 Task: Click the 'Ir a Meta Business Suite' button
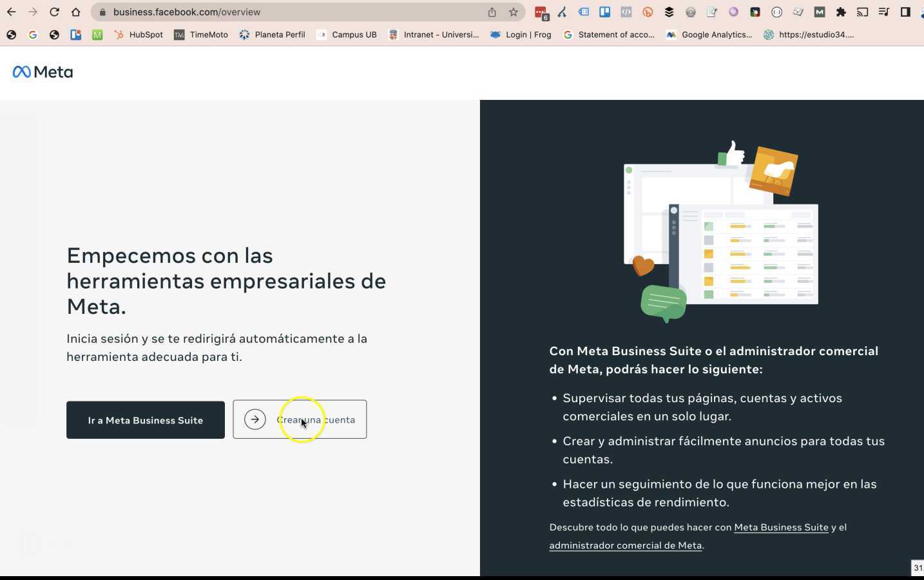(145, 420)
